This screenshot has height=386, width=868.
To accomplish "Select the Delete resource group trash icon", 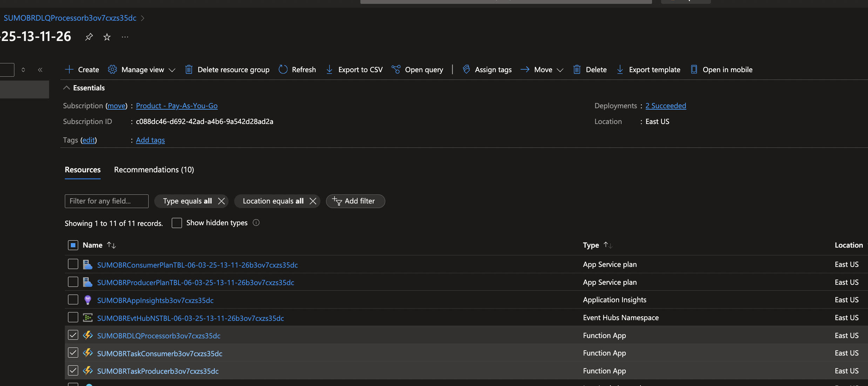I will [189, 69].
